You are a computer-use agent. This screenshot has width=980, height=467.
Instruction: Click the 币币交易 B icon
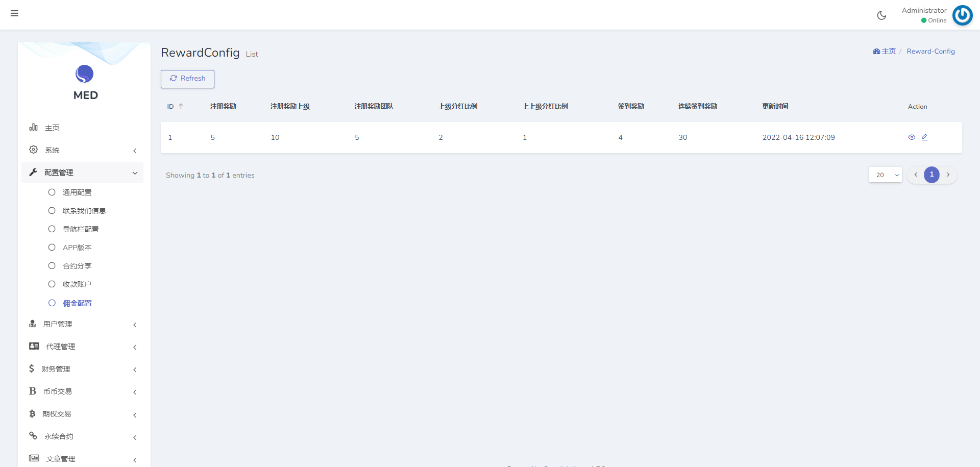pos(33,391)
